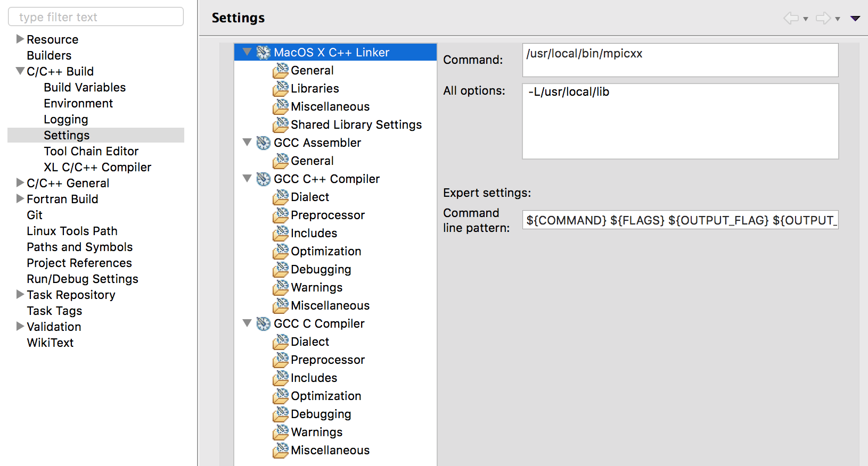
Task: Expand the Resource category
Action: 20,39
